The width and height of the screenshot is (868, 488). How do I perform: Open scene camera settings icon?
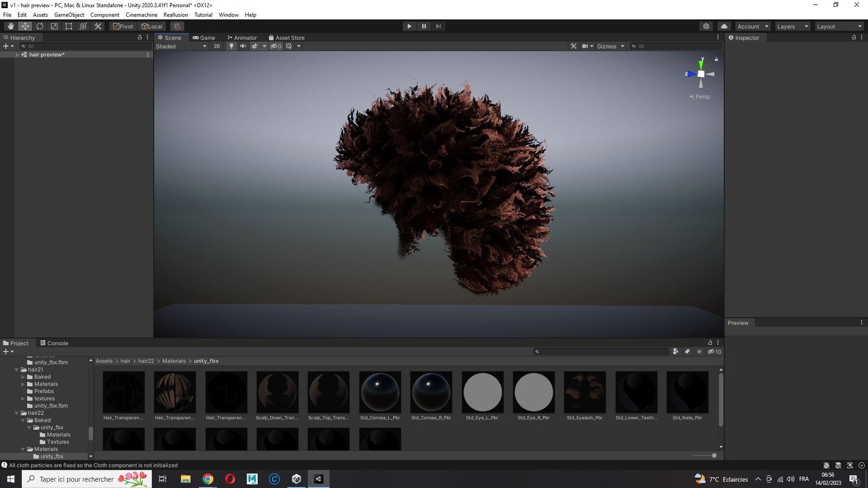[x=587, y=46]
